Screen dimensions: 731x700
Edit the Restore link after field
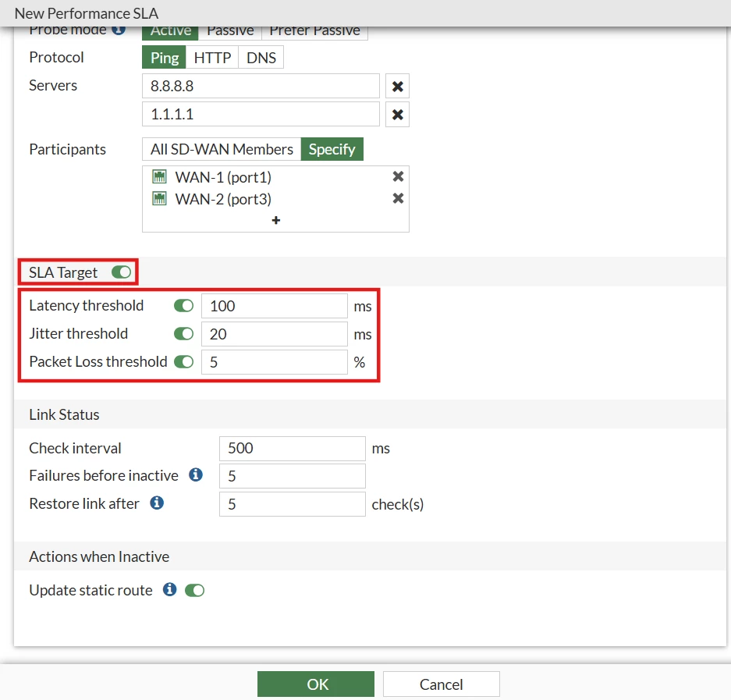click(x=293, y=503)
